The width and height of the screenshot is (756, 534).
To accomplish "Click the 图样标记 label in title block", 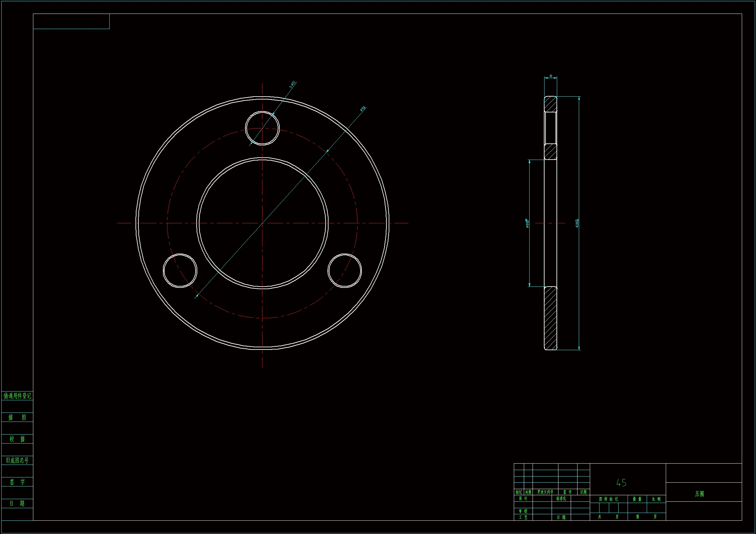I will coord(609,499).
